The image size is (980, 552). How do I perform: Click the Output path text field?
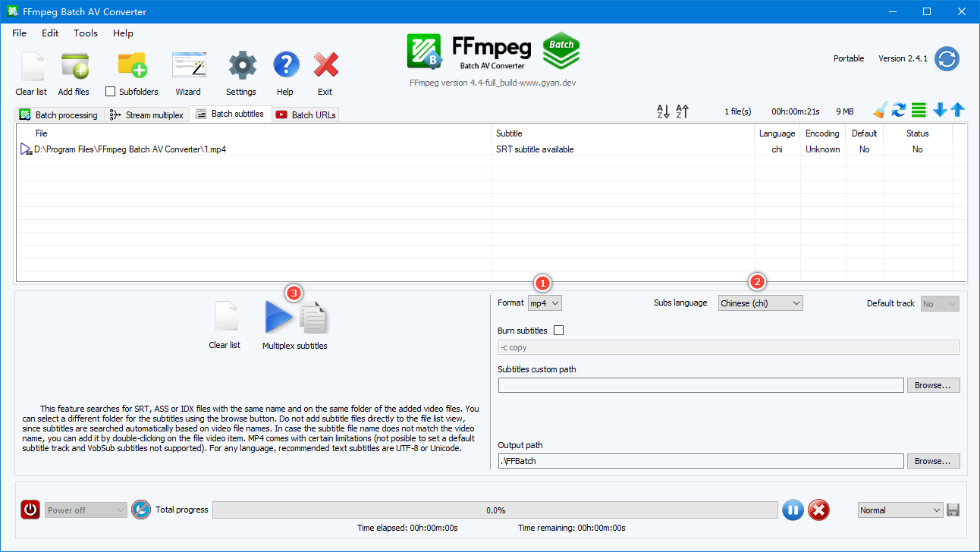tap(700, 461)
